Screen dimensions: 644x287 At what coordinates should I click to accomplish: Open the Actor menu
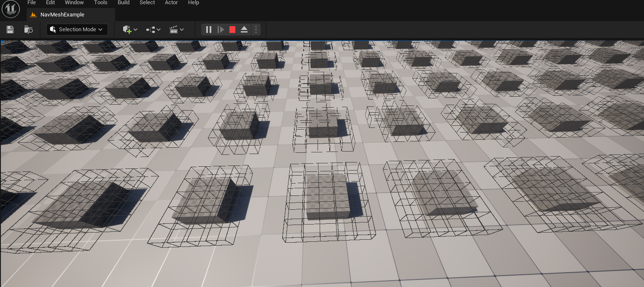[171, 3]
